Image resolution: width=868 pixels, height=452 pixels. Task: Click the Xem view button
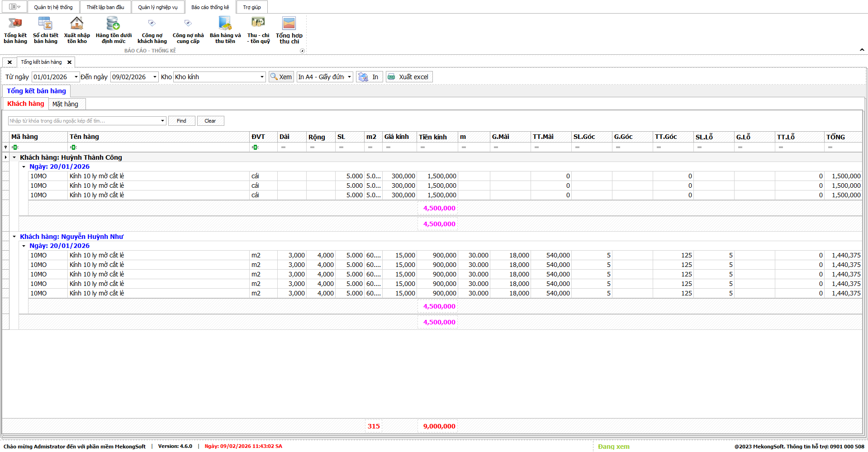coord(281,77)
